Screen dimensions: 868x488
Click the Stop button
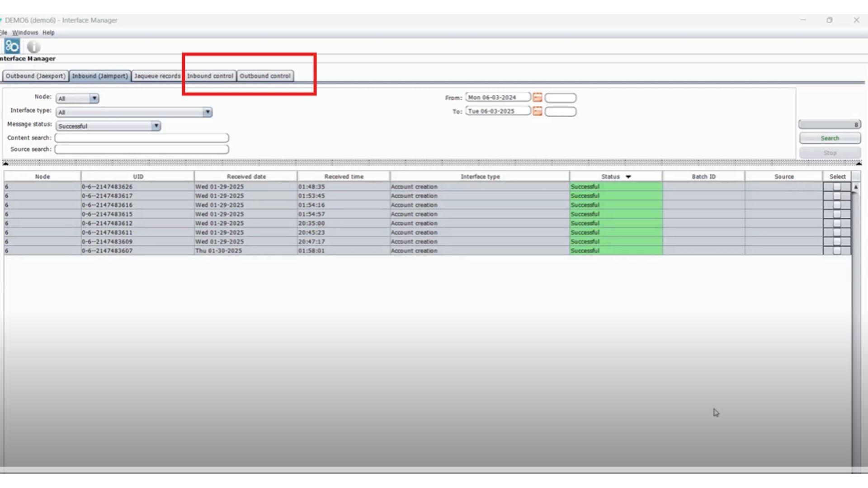[x=830, y=153]
